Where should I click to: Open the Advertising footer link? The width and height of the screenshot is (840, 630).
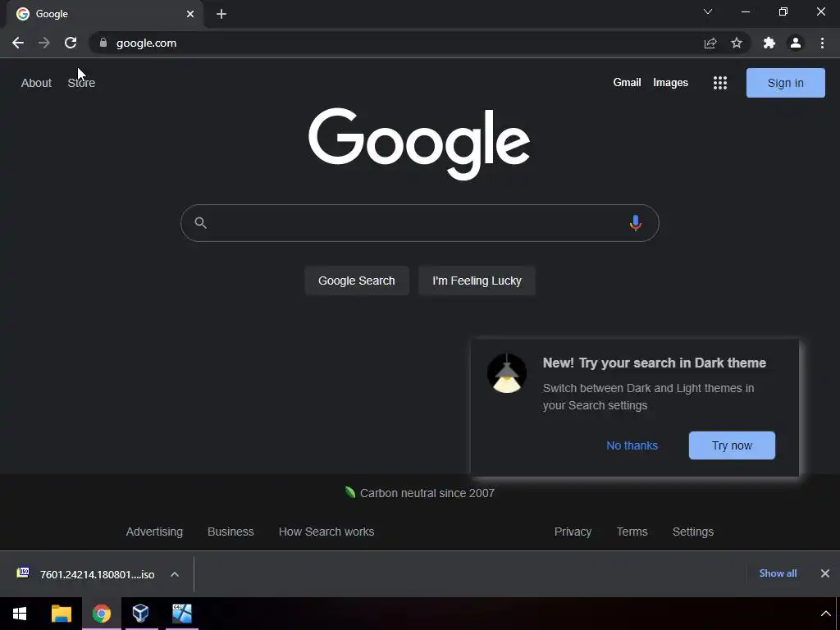[x=154, y=532]
